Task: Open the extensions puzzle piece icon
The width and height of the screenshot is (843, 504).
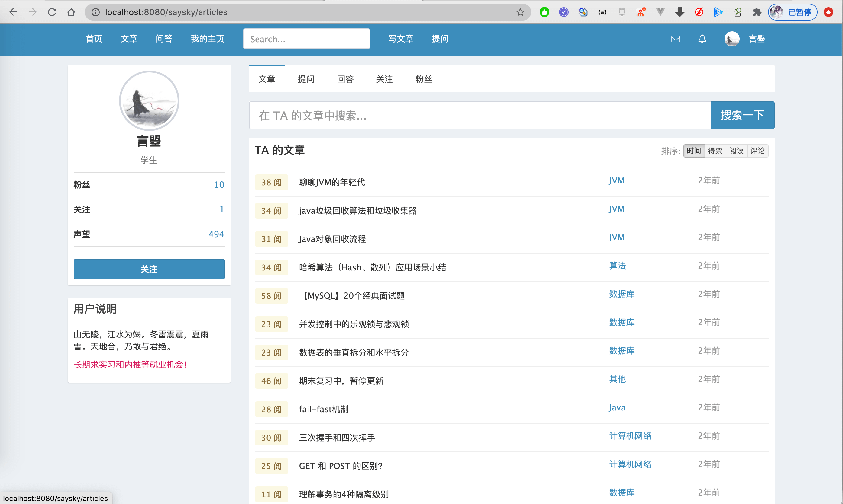Action: [757, 12]
